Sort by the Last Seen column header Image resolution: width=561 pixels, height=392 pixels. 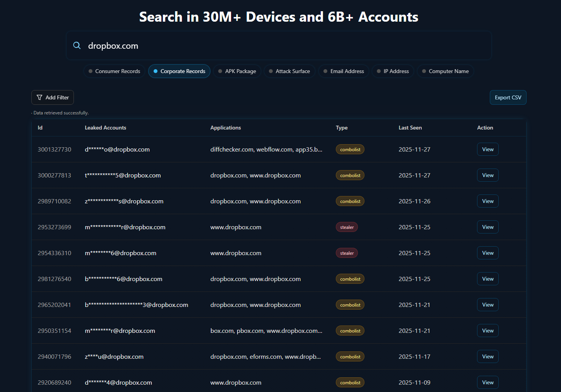point(410,128)
